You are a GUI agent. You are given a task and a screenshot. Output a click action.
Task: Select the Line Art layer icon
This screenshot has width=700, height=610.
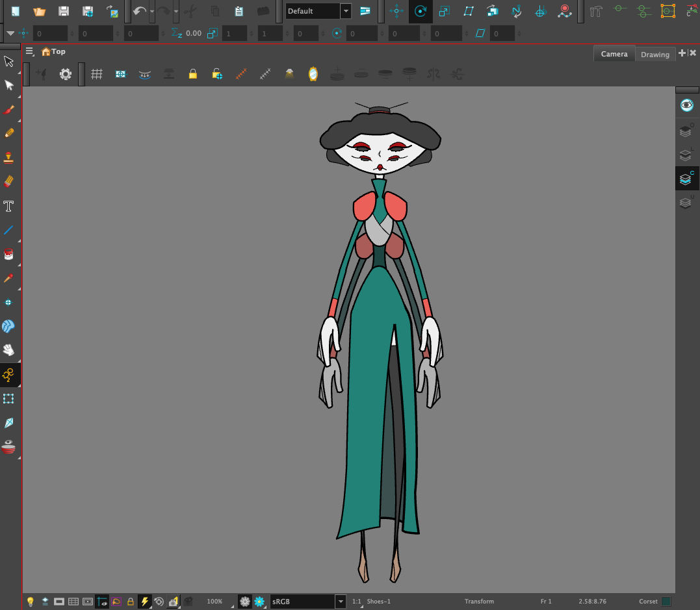(686, 155)
